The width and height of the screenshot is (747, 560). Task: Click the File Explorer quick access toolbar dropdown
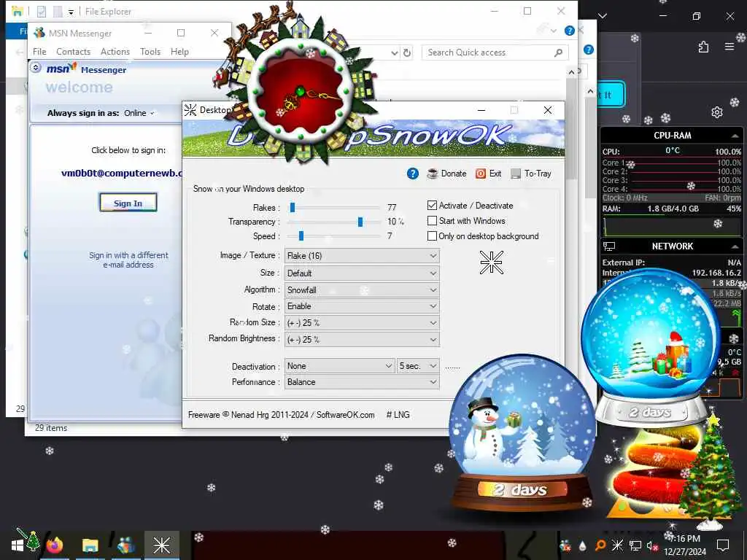71,12
